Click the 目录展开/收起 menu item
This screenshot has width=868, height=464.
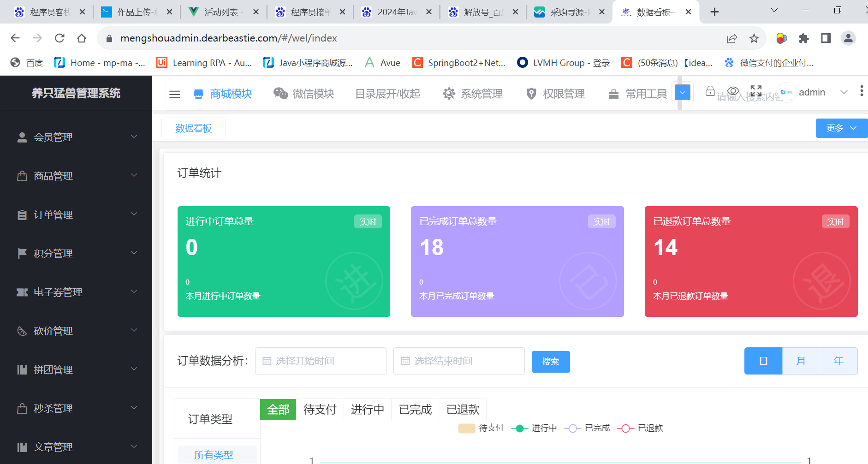(388, 94)
